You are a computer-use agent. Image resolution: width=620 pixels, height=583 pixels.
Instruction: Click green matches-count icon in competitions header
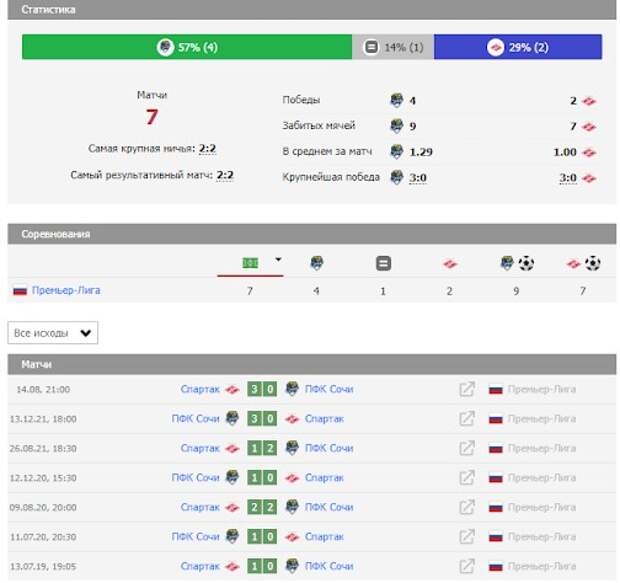[250, 263]
